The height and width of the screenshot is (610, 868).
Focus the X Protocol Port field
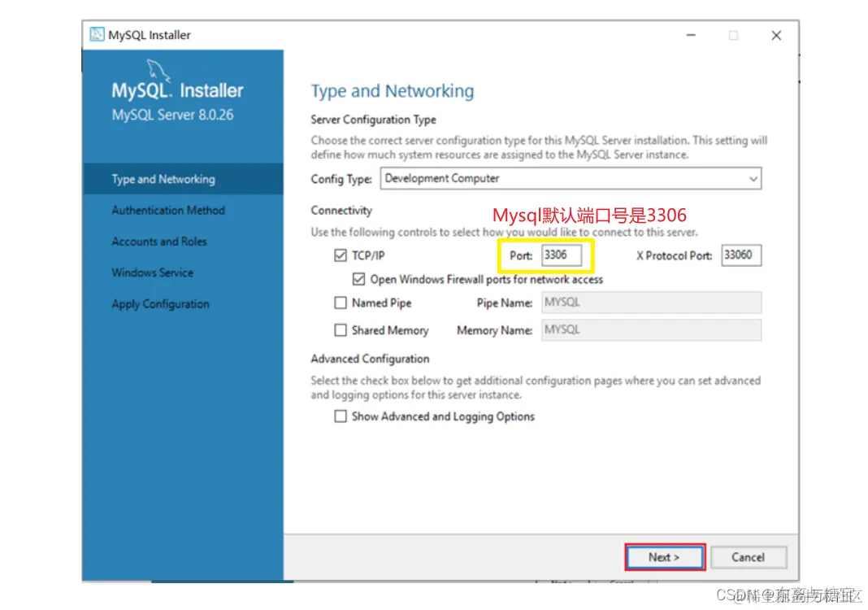tap(741, 255)
